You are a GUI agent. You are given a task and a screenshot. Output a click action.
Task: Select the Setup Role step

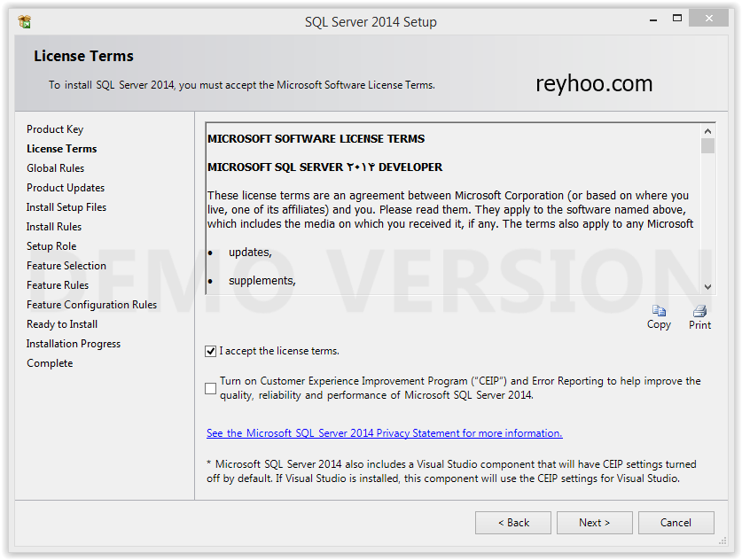pyautogui.click(x=51, y=246)
